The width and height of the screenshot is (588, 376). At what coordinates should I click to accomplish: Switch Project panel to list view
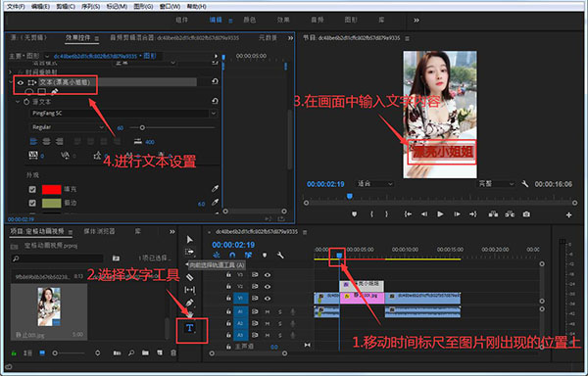coord(27,352)
